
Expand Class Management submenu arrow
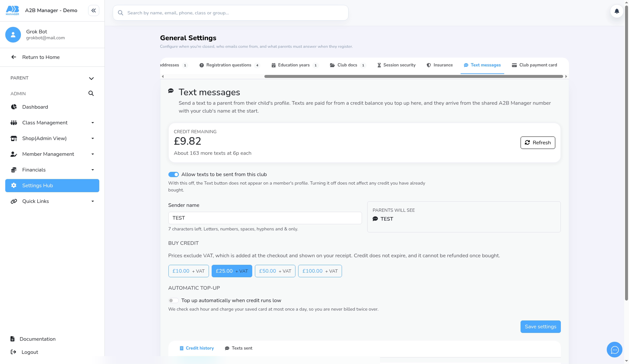[93, 123]
